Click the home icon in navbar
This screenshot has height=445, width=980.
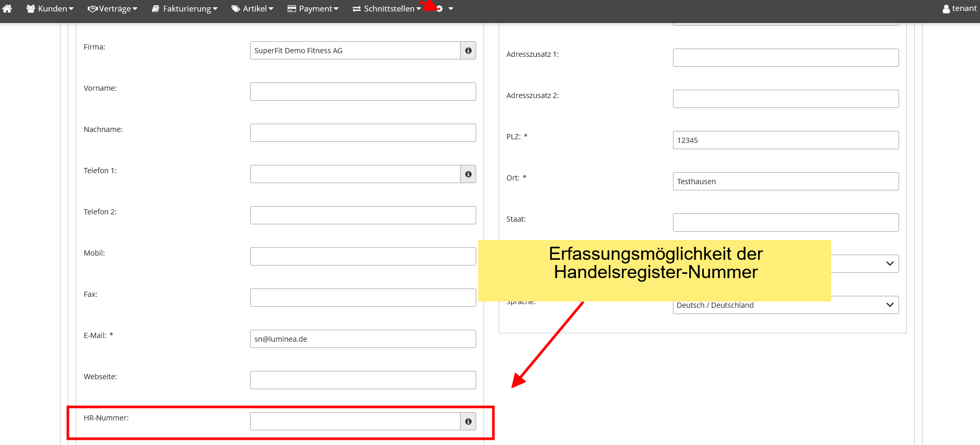(x=7, y=8)
